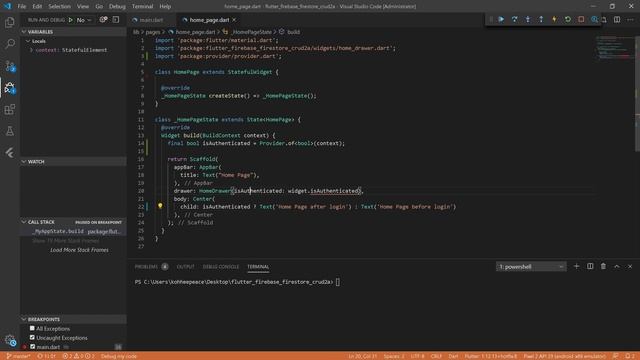The width and height of the screenshot is (640, 360).
Task: Kill the terminal with the trash icon
Action: tap(603, 266)
